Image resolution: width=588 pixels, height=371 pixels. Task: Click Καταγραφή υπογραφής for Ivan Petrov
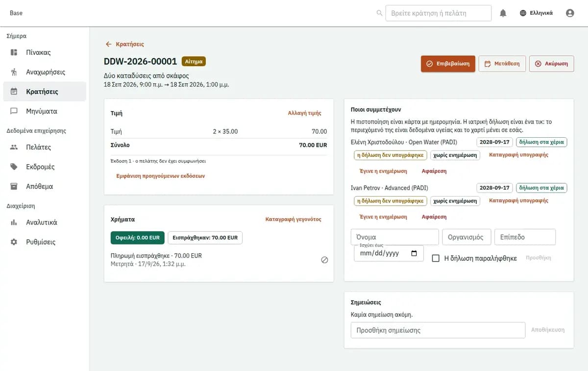pyautogui.click(x=519, y=200)
